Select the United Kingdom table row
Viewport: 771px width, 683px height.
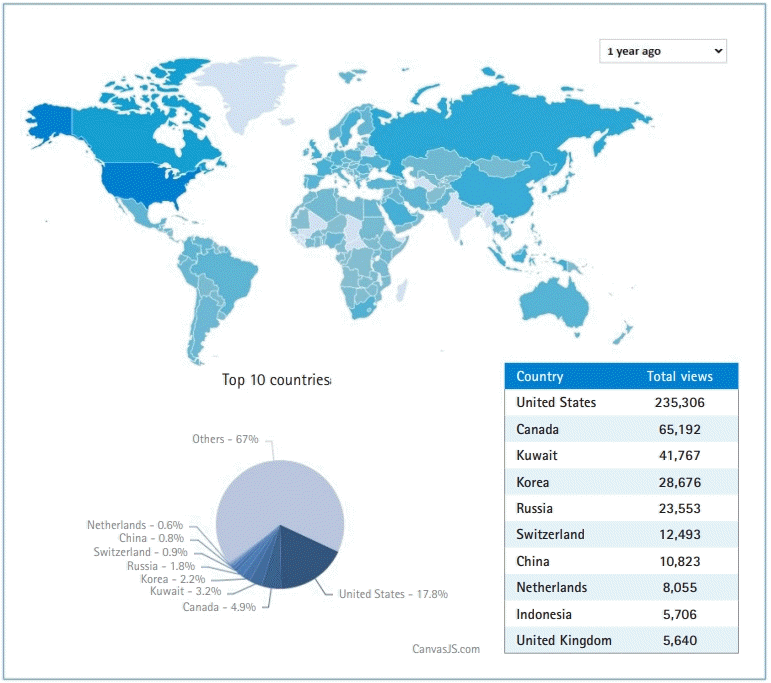pyautogui.click(x=621, y=640)
